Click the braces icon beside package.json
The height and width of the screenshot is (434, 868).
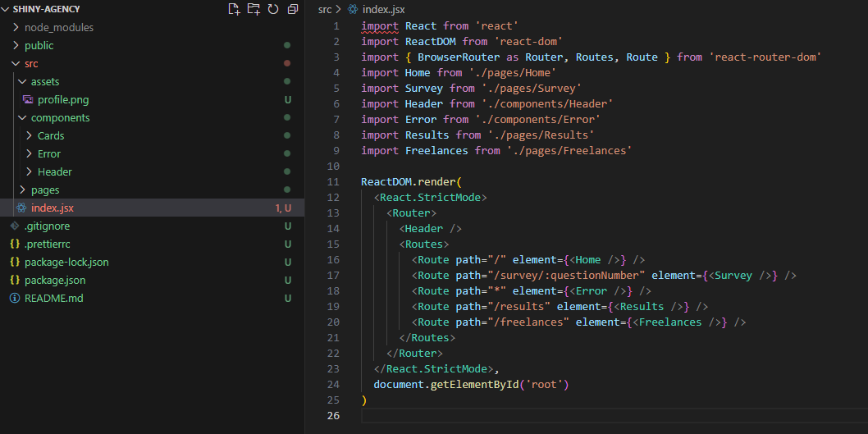tap(15, 280)
